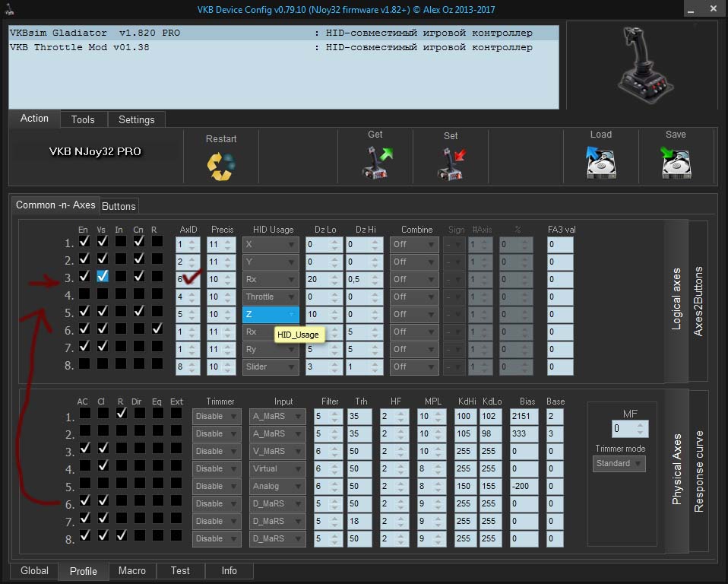Open HID Usage dropdown showing Throttle
The width and height of the screenshot is (728, 584).
(271, 297)
